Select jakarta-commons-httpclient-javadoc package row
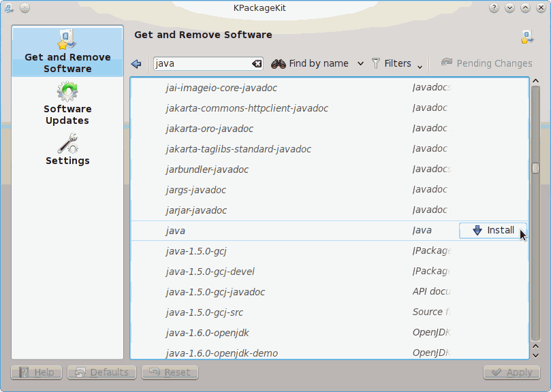551x392 pixels. pyautogui.click(x=329, y=108)
